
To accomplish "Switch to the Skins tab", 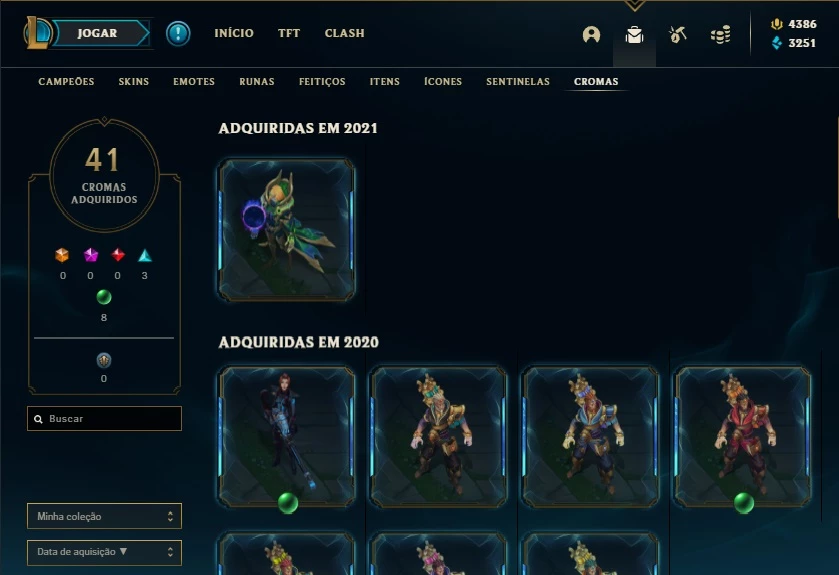I will [134, 81].
